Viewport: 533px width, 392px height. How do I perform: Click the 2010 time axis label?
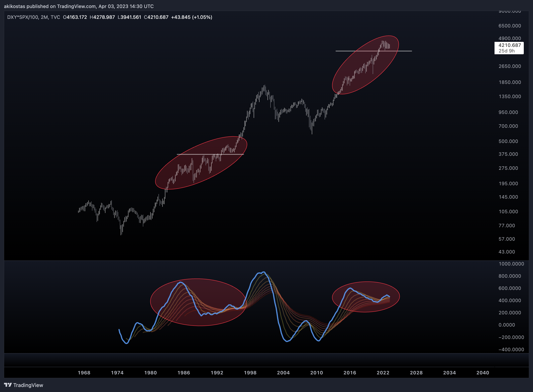[317, 373]
